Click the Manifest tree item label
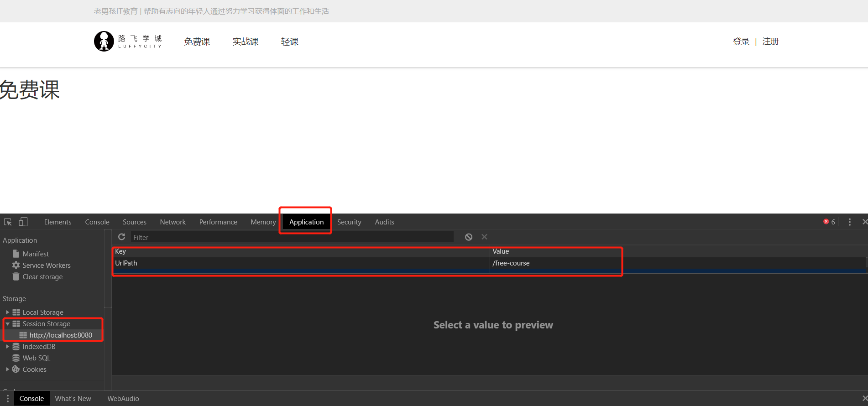The height and width of the screenshot is (406, 868). [36, 254]
